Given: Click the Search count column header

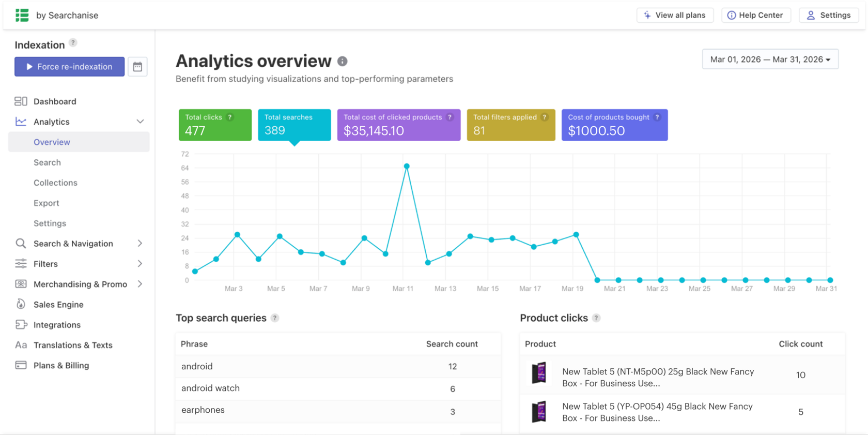Looking at the screenshot, I should (x=452, y=344).
